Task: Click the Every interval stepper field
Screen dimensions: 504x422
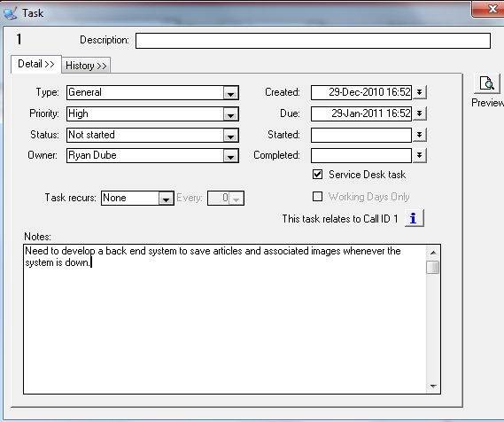Action: [x=226, y=198]
